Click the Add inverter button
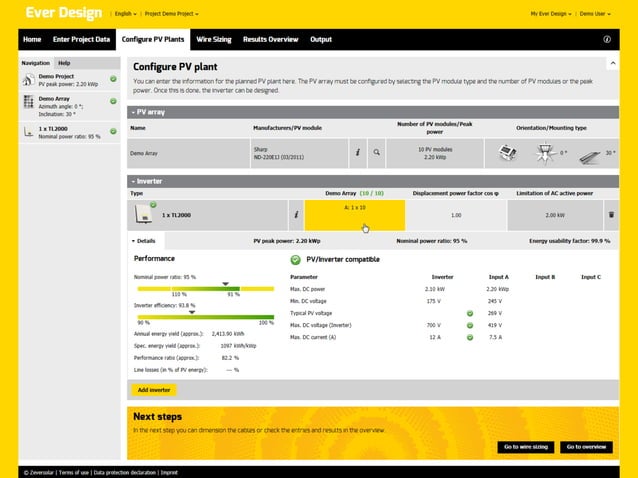Viewport: 638px width, 478px height. click(x=154, y=389)
